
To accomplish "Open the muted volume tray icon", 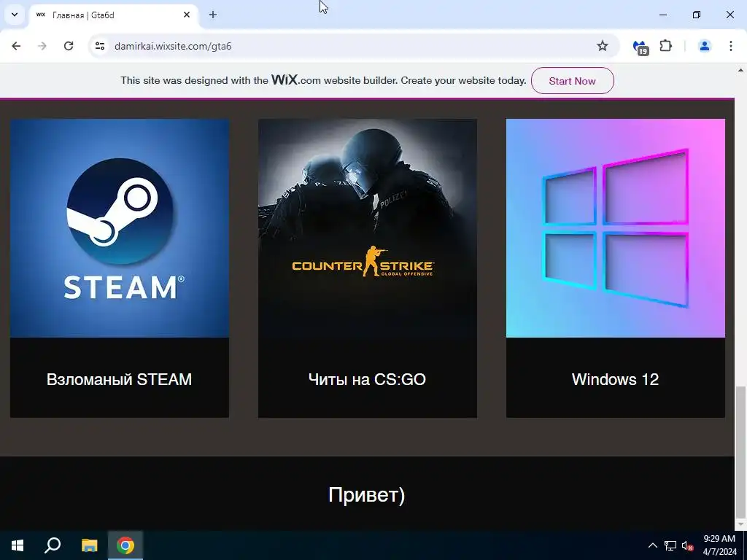I will coord(687,545).
